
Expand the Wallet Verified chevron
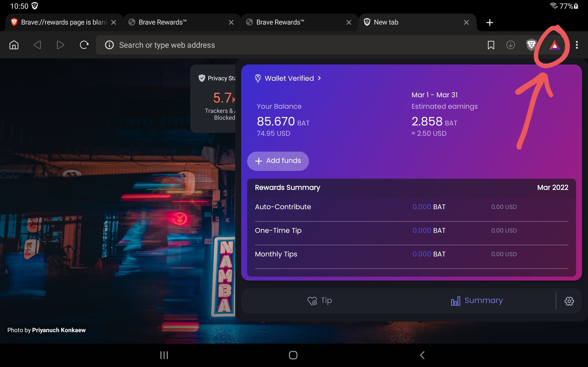point(319,78)
